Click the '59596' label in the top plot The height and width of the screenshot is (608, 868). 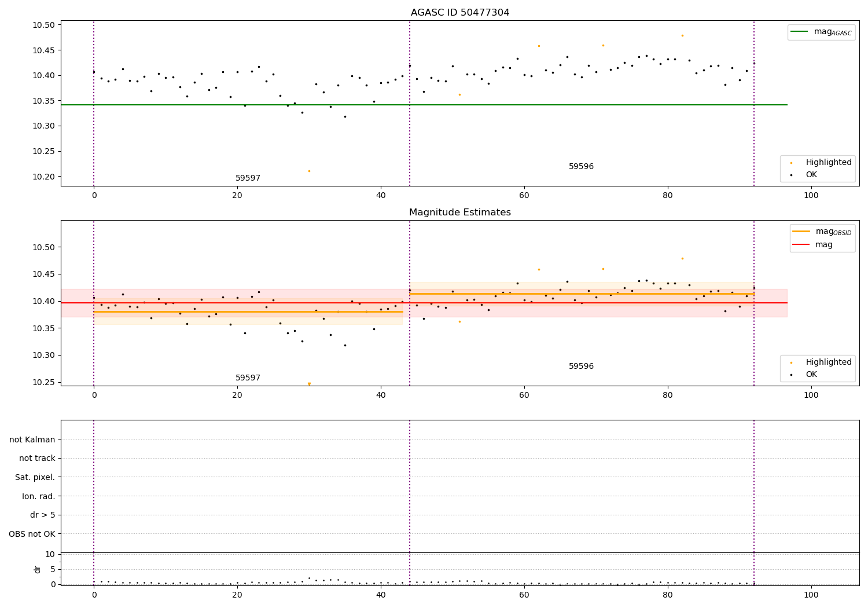click(x=581, y=167)
